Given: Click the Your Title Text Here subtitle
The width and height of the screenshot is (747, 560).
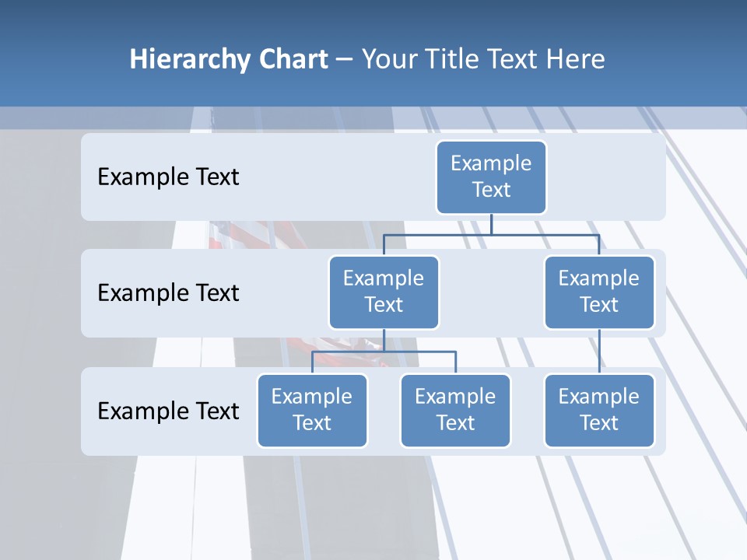Looking at the screenshot, I should 482,58.
